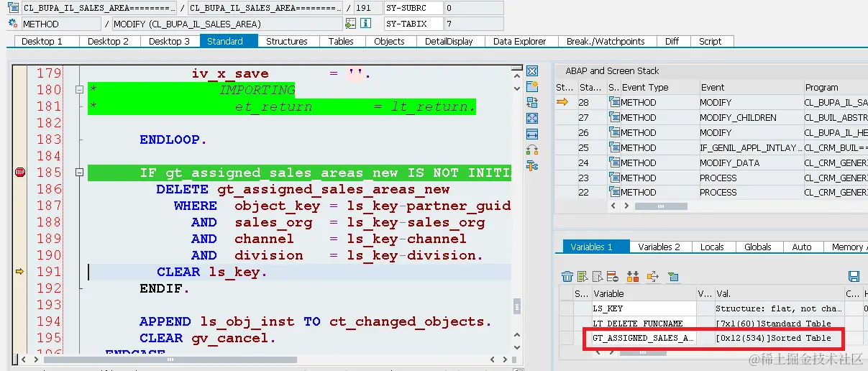Click the headset services icon beside the editor
This screenshot has width=868, height=371.
click(532, 150)
